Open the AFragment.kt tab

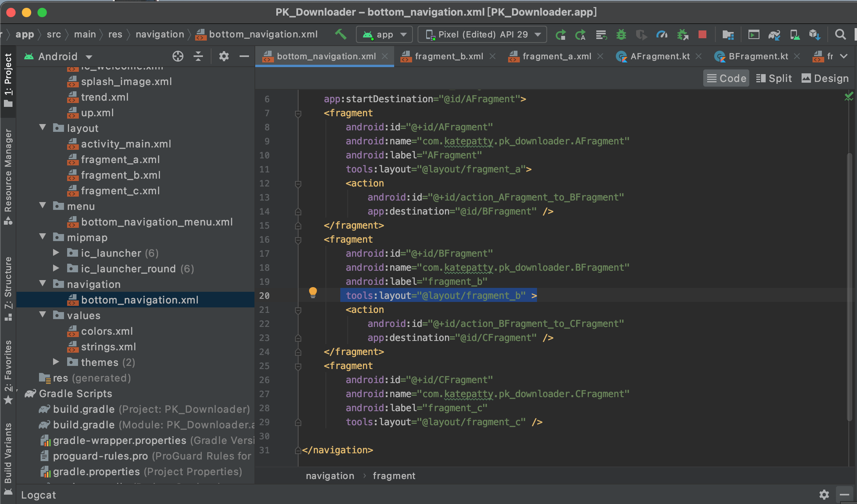(660, 56)
